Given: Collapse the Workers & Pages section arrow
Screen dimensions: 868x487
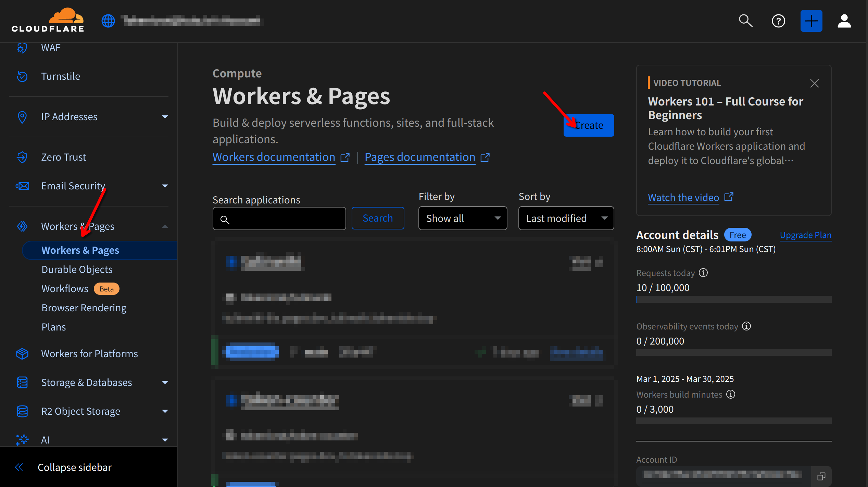Looking at the screenshot, I should tap(165, 226).
